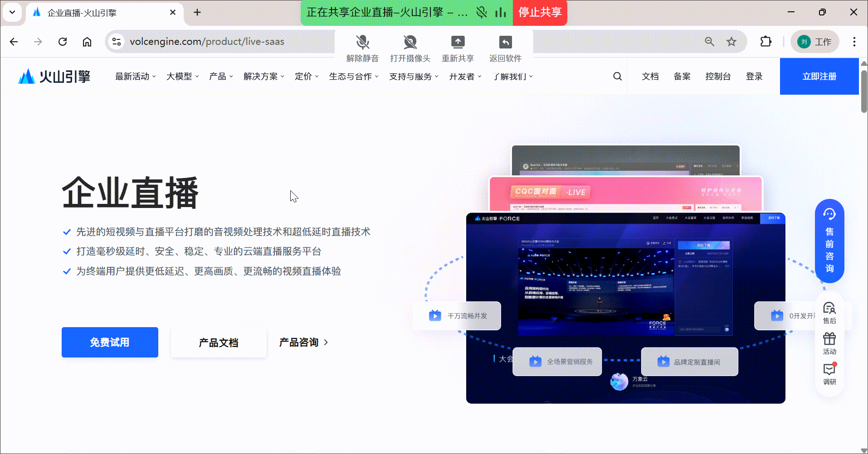Start free trial with 免费试用
This screenshot has height=454, width=868.
[110, 342]
